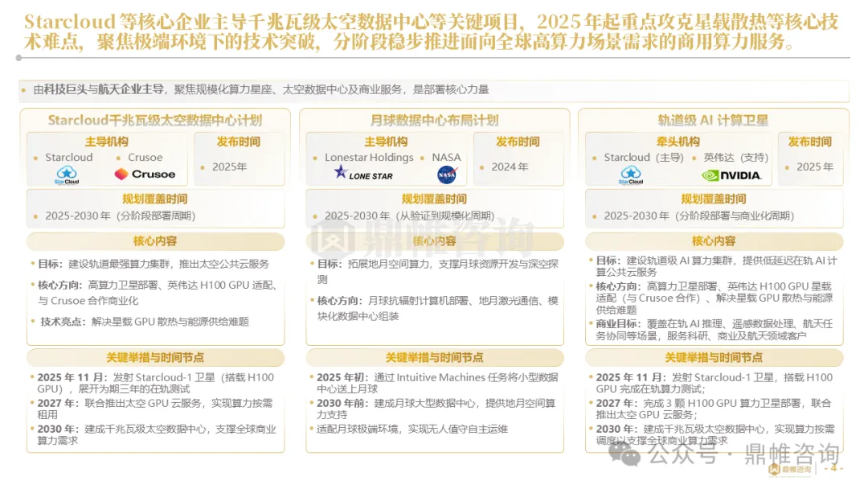Select bullet 目标: 拓展地月空间算力

coord(437,272)
